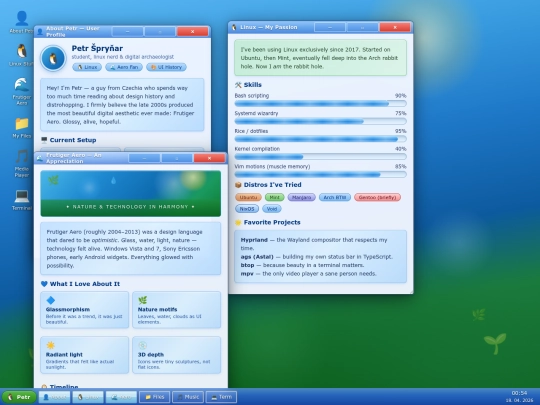Click the '40%' Kernel compilation value
The height and width of the screenshot is (405, 540).
(x=401, y=149)
